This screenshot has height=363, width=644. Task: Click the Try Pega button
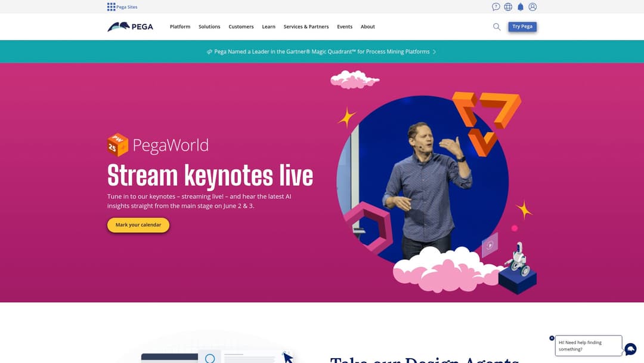pyautogui.click(x=522, y=26)
